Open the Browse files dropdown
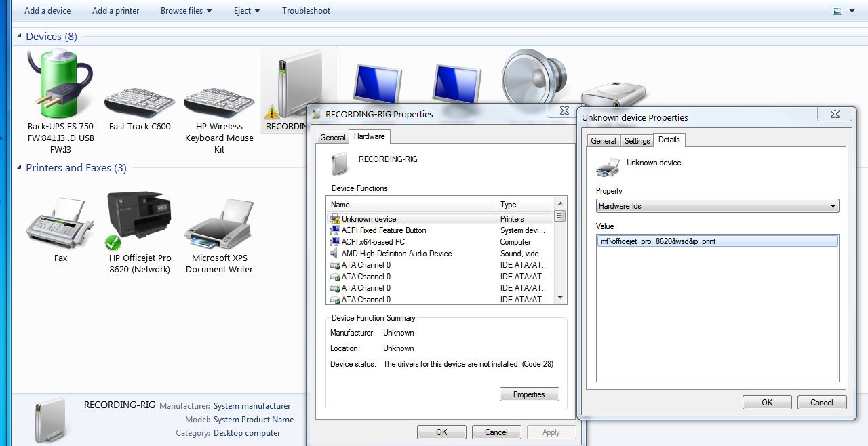This screenshot has width=868, height=446. click(x=186, y=11)
